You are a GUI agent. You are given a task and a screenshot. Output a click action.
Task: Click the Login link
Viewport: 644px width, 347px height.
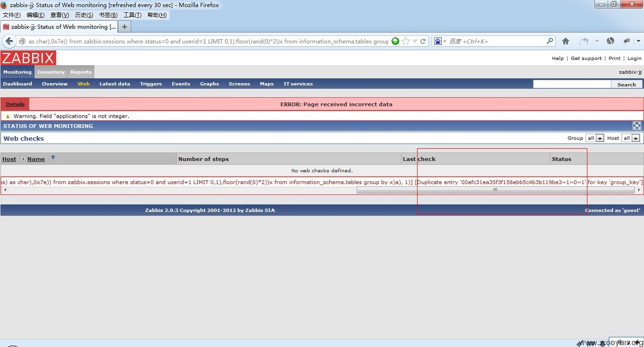coord(634,59)
